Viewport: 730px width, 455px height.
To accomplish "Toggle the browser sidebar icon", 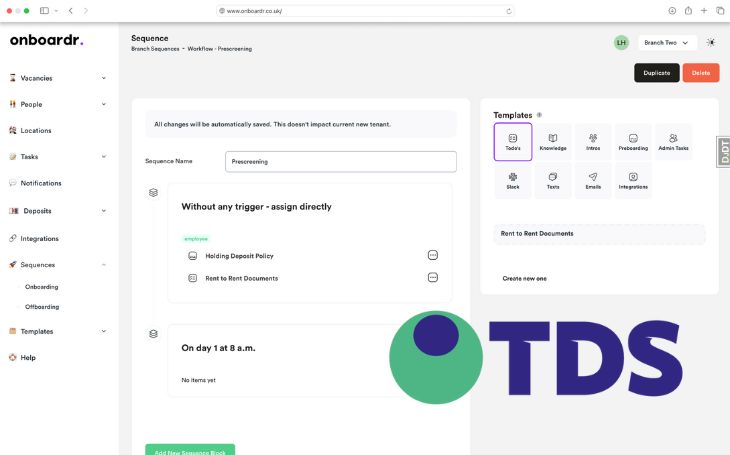I will 44,11.
